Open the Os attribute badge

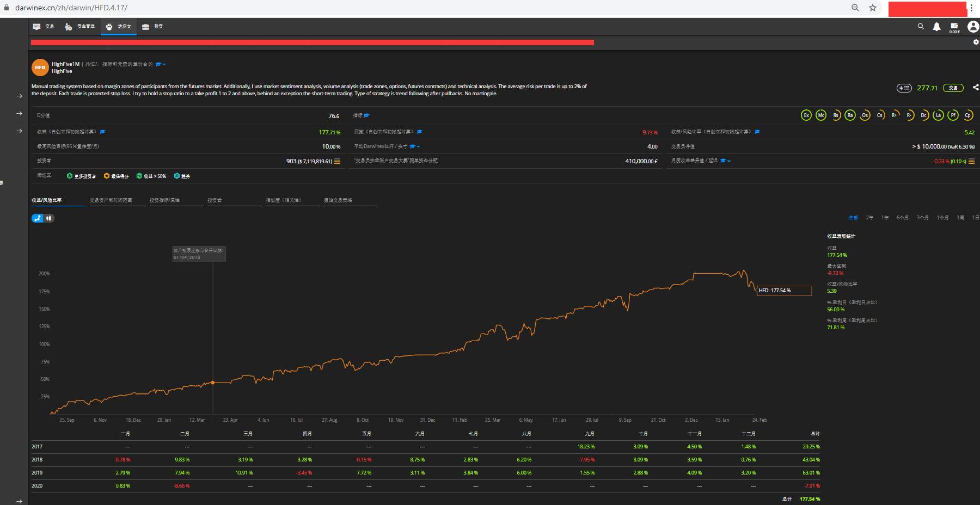pos(865,115)
